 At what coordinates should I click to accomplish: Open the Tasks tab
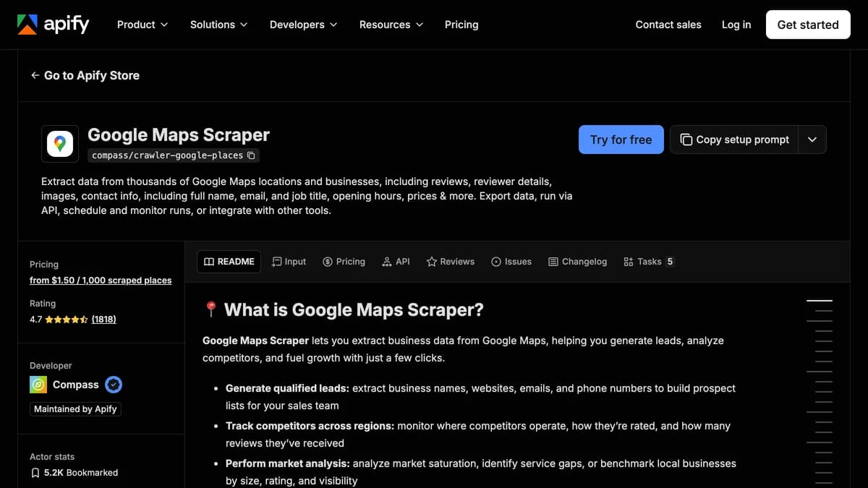tap(649, 262)
